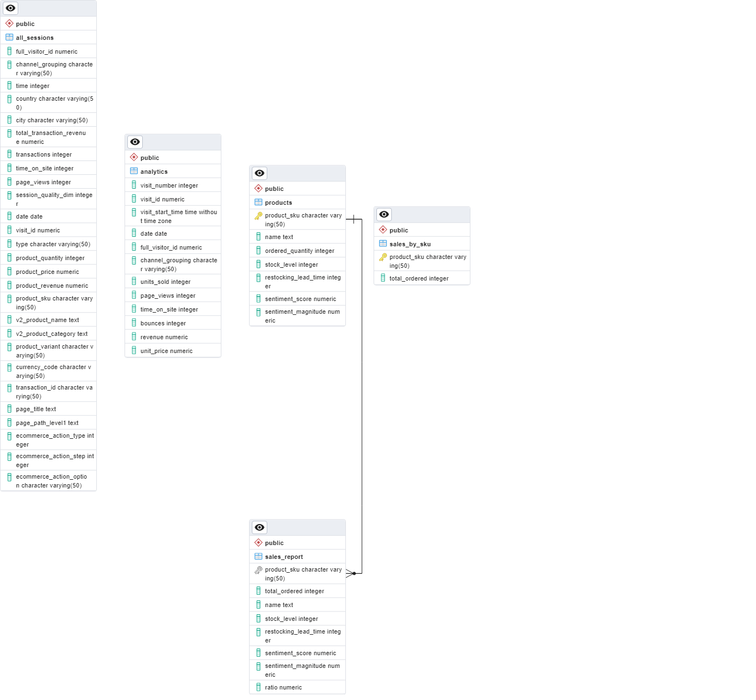756x700 pixels.
Task: Toggle the eye icon on the analytics table
Action: 134,142
